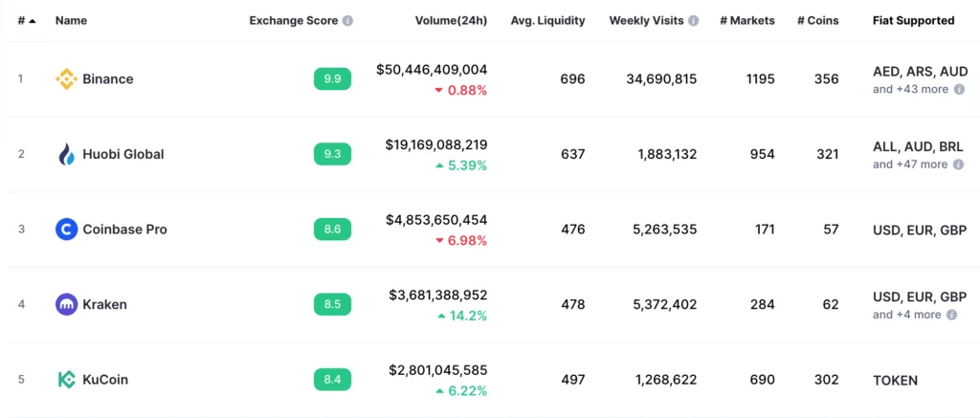Click Binance coins count 356
Image resolution: width=980 pixels, height=418 pixels.
point(827,79)
